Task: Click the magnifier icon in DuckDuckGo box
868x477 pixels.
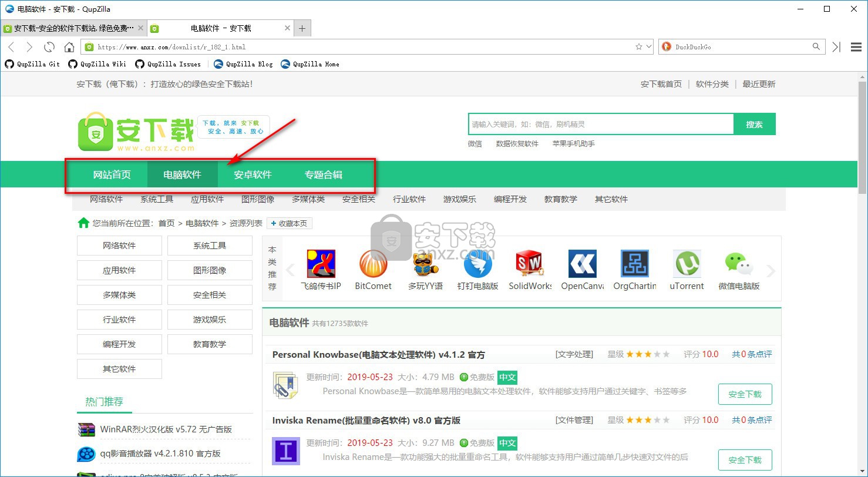Action: pyautogui.click(x=816, y=46)
